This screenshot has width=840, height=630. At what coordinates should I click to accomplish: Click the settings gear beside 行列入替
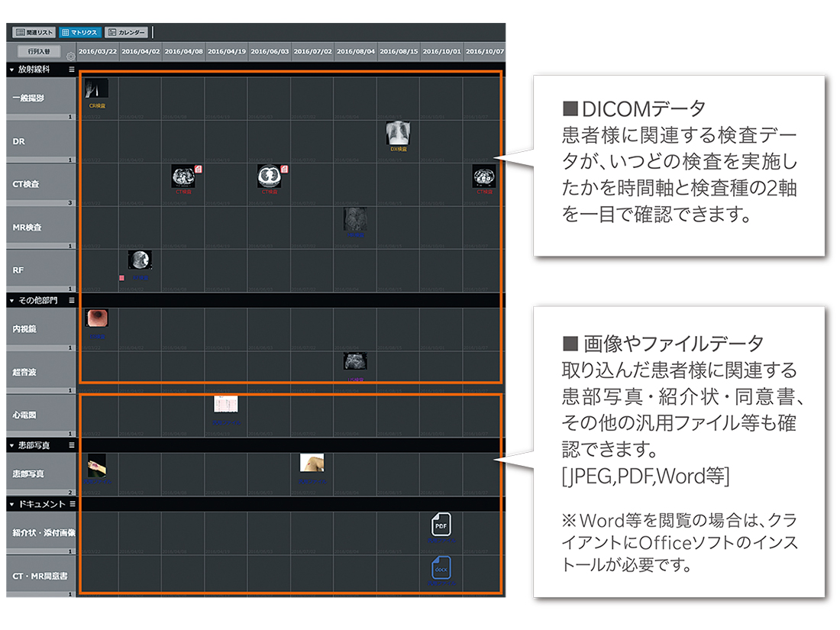(70, 57)
